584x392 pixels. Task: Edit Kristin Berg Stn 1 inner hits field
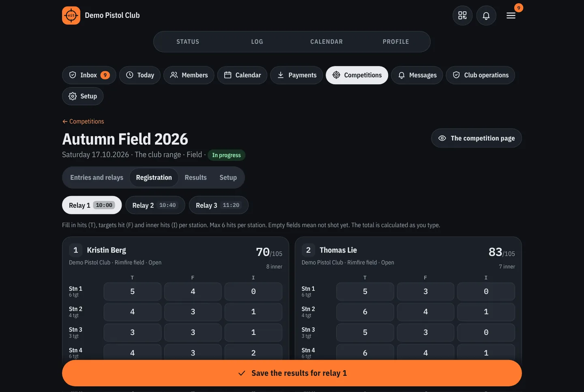click(253, 291)
